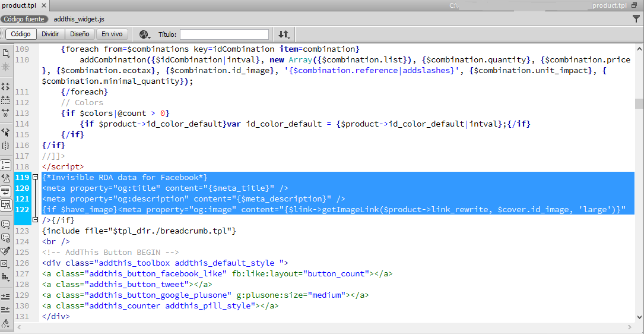Open Format Source Code dropdown icon
The height and width of the screenshot is (334, 644).
[x=6, y=323]
